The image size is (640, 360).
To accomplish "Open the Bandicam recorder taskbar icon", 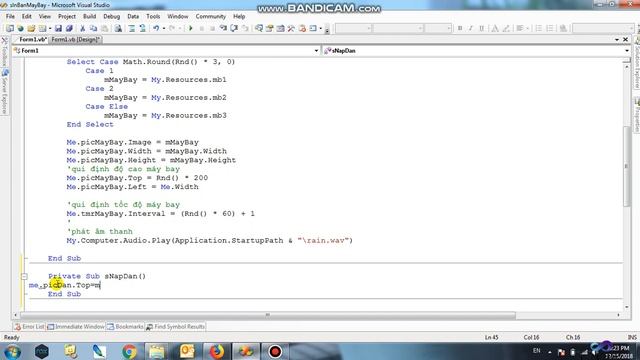I will coord(275,351).
